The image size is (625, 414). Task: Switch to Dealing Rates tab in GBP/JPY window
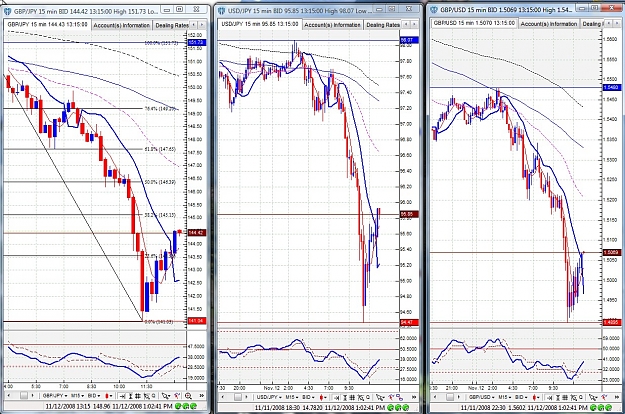pos(171,25)
